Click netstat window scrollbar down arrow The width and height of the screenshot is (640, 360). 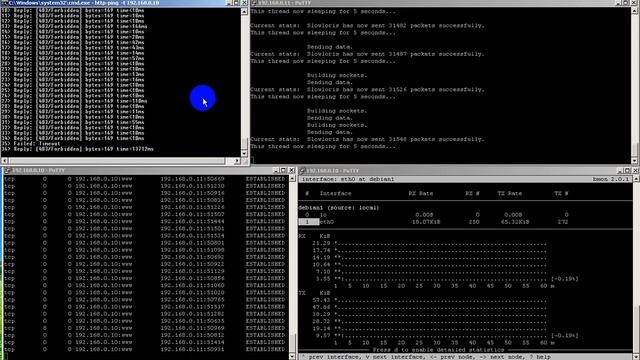292,356
